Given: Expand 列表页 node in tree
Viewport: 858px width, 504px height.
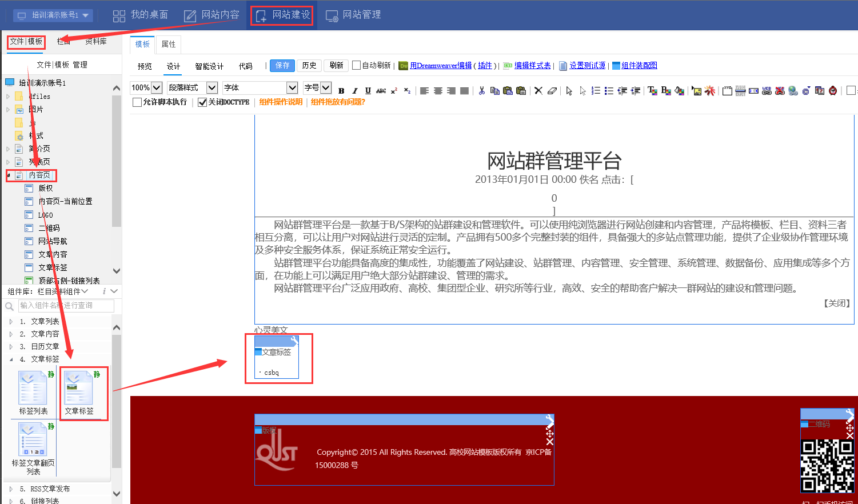Looking at the screenshot, I should pos(8,162).
